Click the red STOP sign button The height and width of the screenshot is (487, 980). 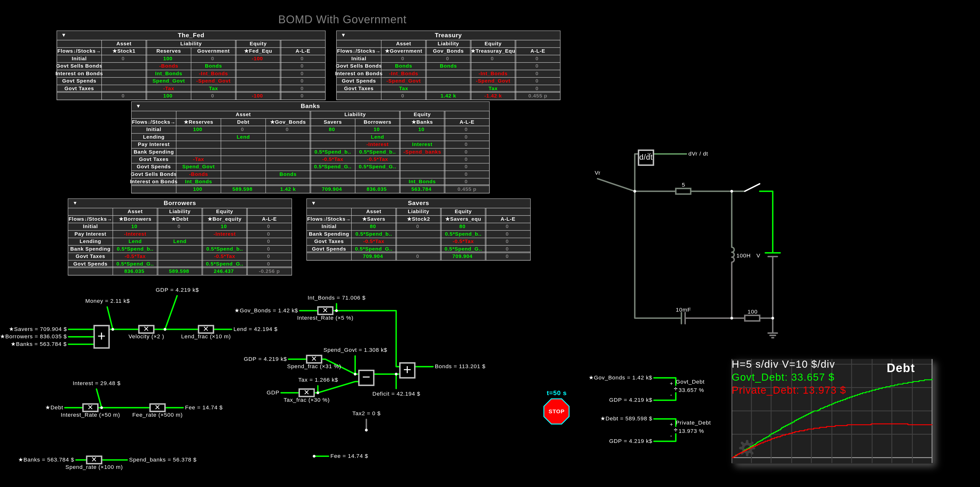point(556,411)
